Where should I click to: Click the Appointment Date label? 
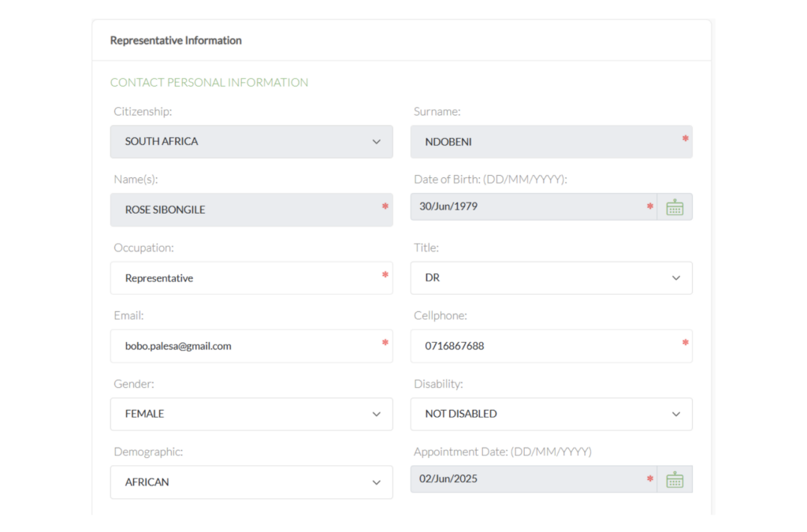[x=502, y=452]
